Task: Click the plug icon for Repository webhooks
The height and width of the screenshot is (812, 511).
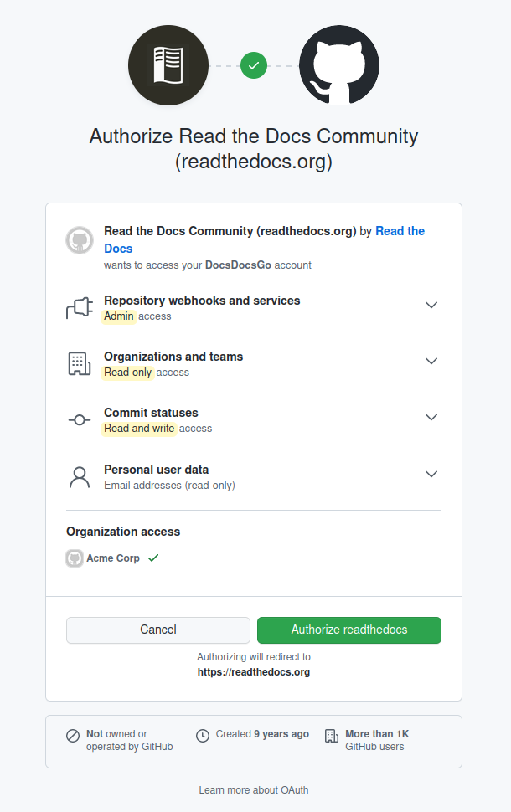Action: tap(79, 308)
